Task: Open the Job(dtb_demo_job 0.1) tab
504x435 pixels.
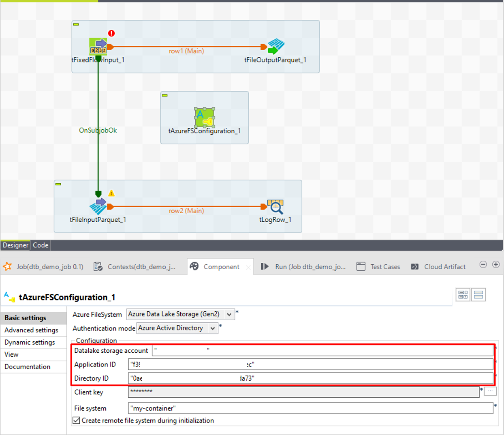Action: click(x=43, y=266)
